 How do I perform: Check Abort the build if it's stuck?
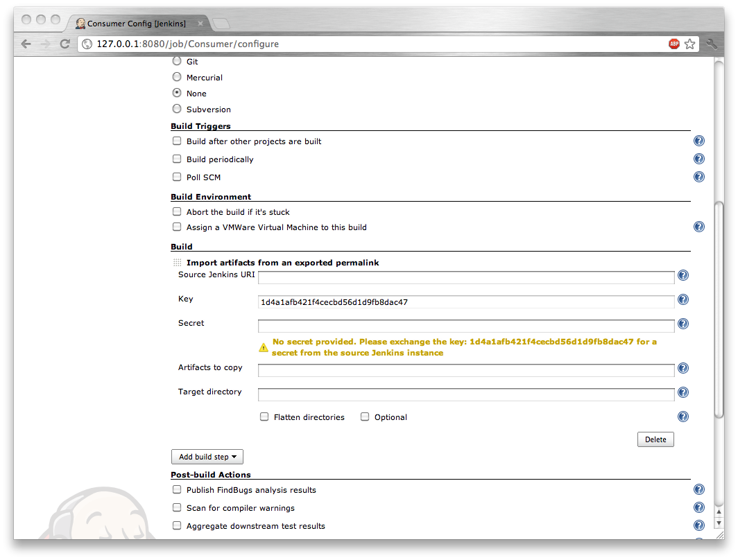pos(176,211)
